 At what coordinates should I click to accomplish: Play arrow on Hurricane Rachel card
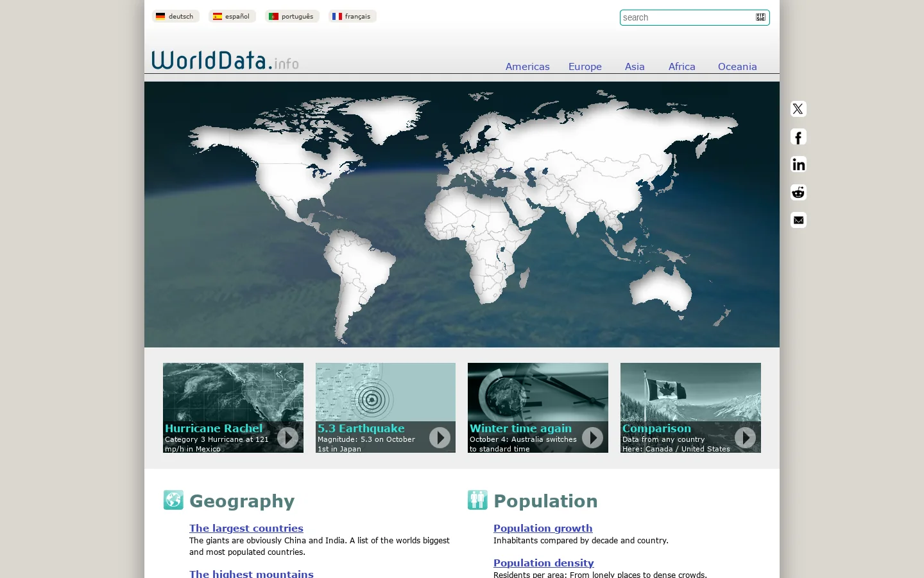[x=287, y=437]
